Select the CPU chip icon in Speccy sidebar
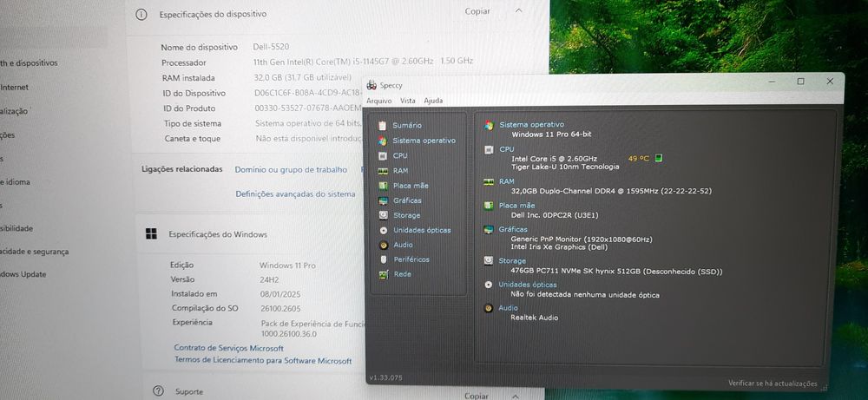 [x=383, y=155]
